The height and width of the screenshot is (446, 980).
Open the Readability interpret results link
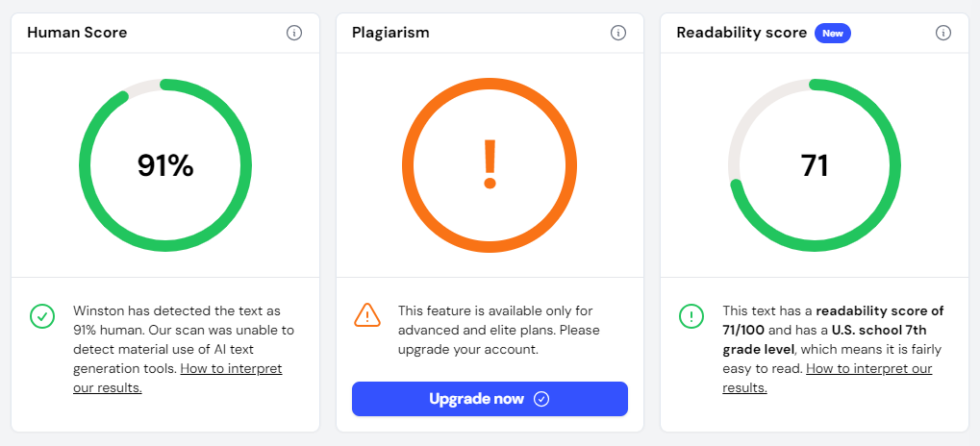click(x=827, y=378)
